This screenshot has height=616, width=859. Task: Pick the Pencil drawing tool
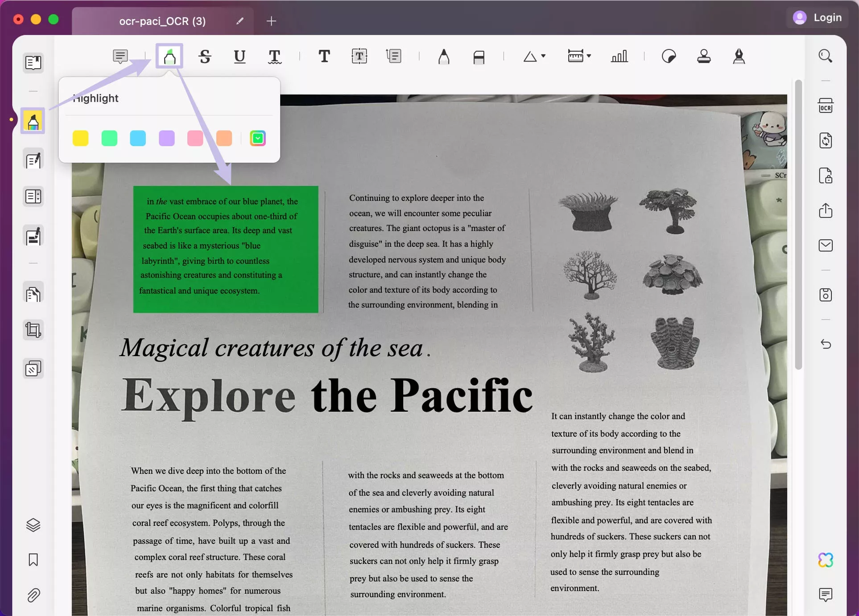[443, 56]
